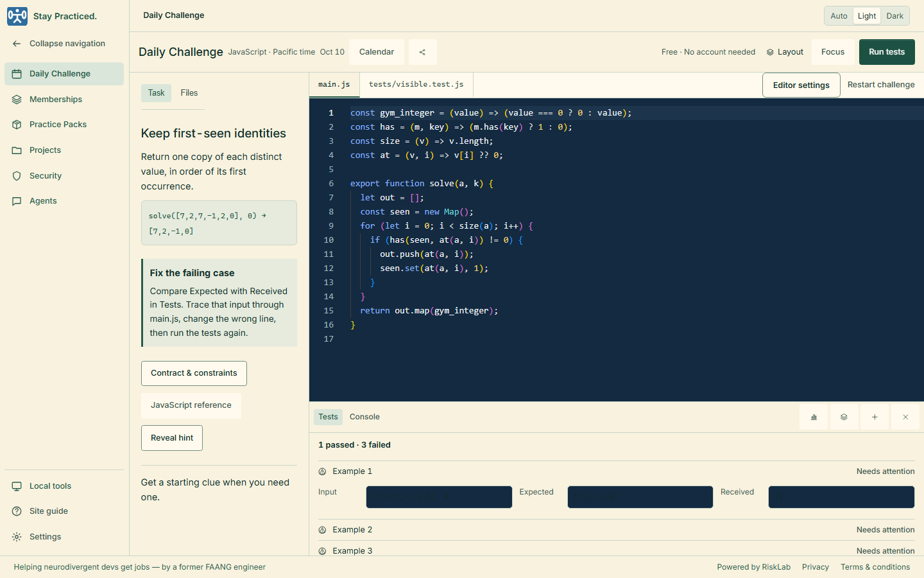The width and height of the screenshot is (924, 578).
Task: Select the main.js editor tab
Action: (334, 85)
